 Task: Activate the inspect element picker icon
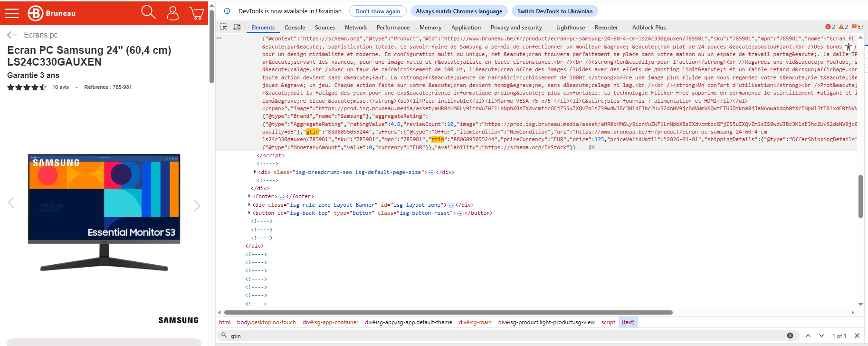pos(223,27)
